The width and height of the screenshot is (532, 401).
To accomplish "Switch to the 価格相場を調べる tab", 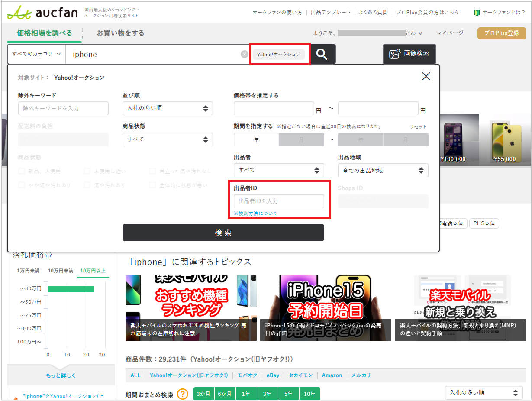I will pyautogui.click(x=45, y=33).
